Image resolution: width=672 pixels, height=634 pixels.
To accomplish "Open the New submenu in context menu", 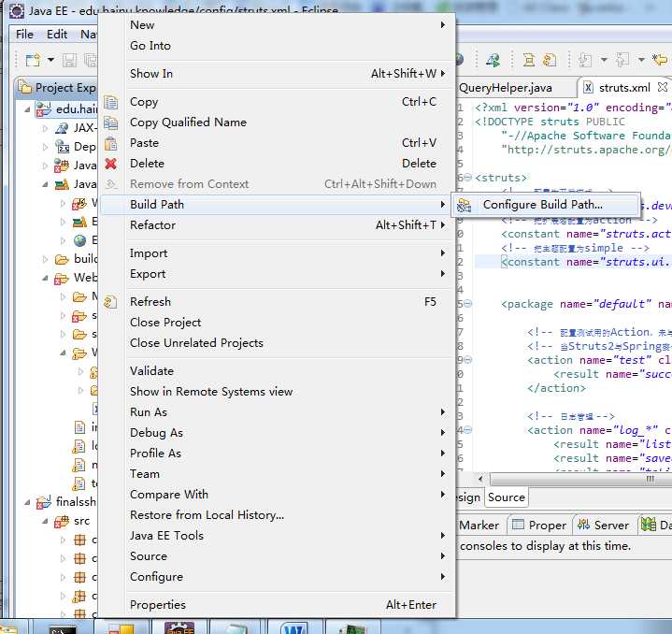I will [x=277, y=25].
